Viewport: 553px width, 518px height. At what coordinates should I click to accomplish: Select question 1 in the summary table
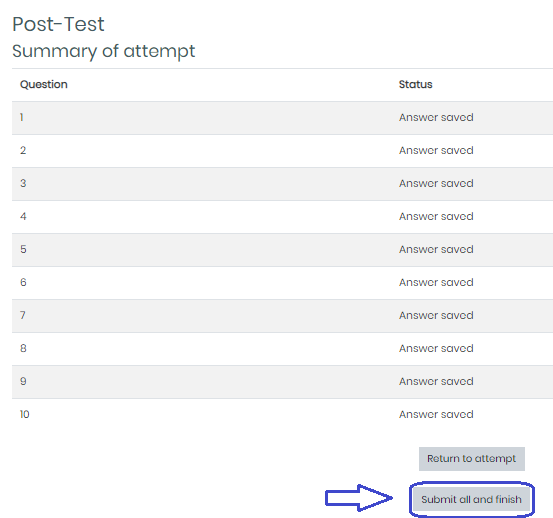(22, 117)
